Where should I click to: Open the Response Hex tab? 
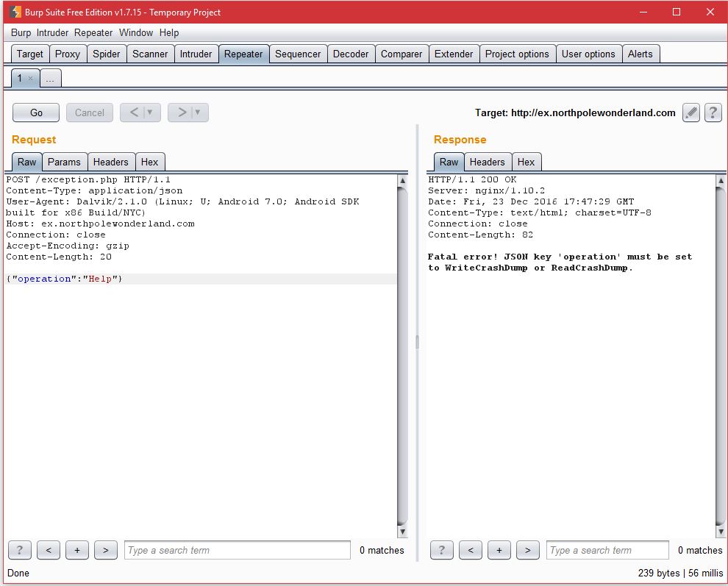click(526, 162)
